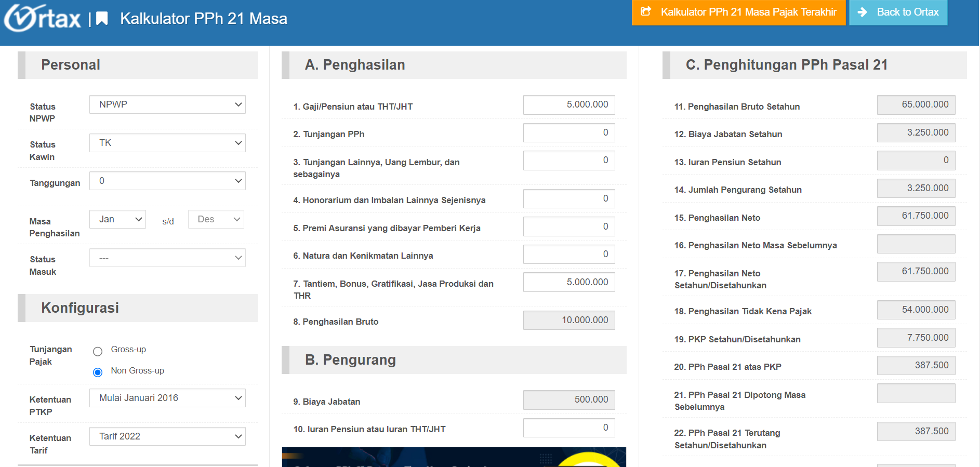Click the Tunjangan Pajak label
The width and height of the screenshot is (980, 467).
click(x=51, y=355)
